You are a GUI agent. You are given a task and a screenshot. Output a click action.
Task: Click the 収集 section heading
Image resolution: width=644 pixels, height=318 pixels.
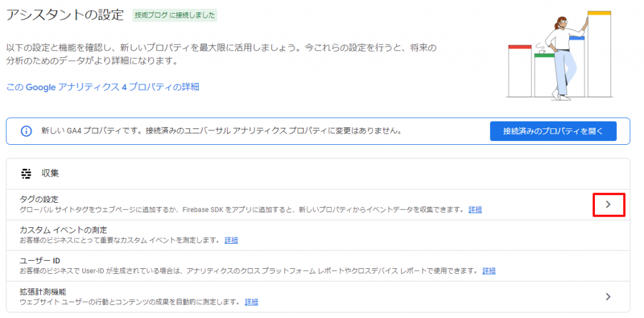coord(50,174)
